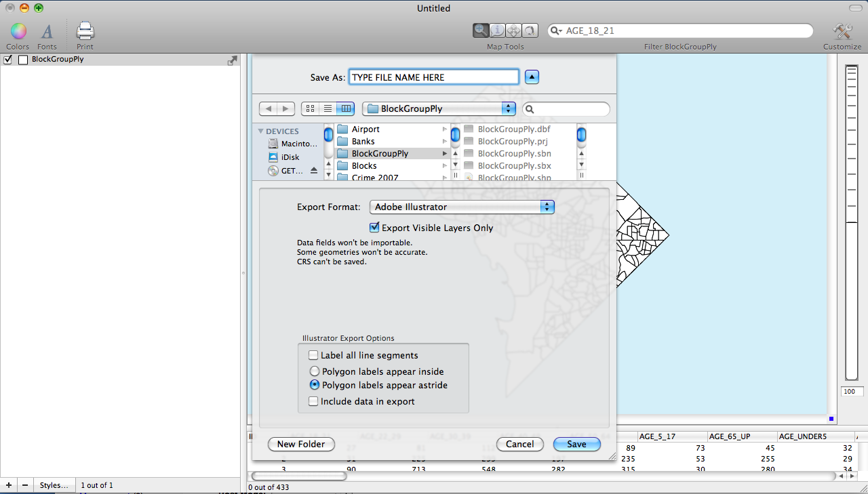Open the Fonts panel in the toolbar

click(47, 32)
